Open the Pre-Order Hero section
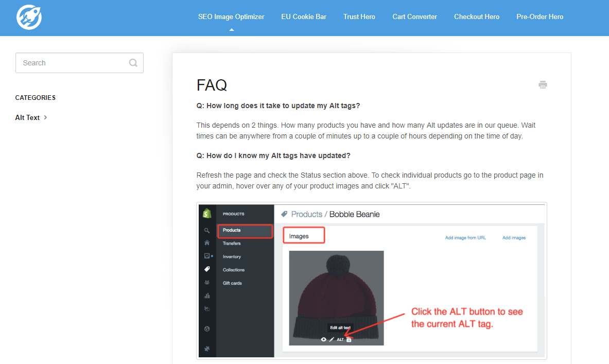This screenshot has height=364, width=609. pos(540,16)
